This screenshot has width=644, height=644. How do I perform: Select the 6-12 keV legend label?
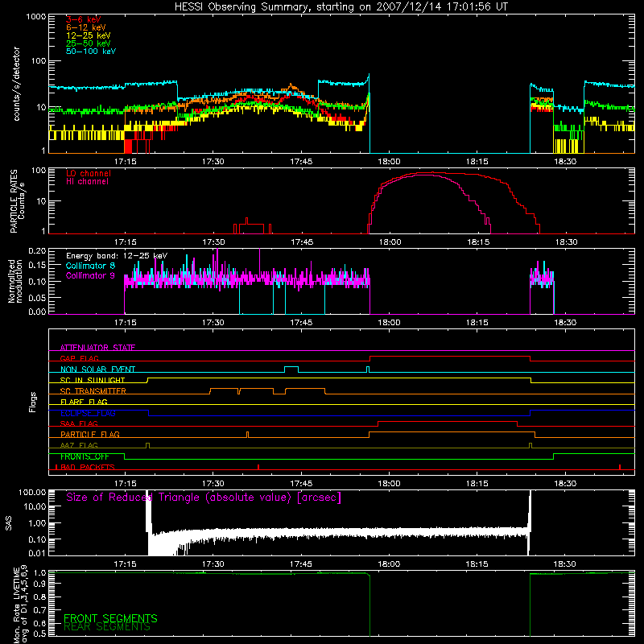86,27
